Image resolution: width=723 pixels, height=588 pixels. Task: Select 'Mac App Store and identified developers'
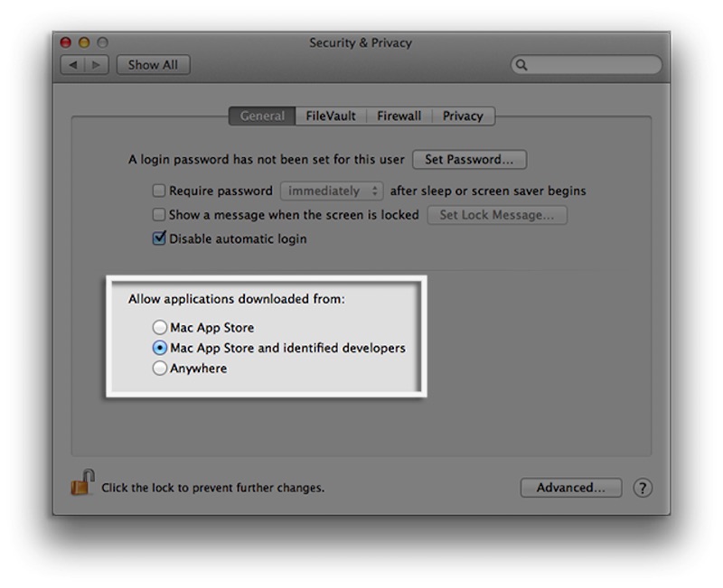click(159, 348)
